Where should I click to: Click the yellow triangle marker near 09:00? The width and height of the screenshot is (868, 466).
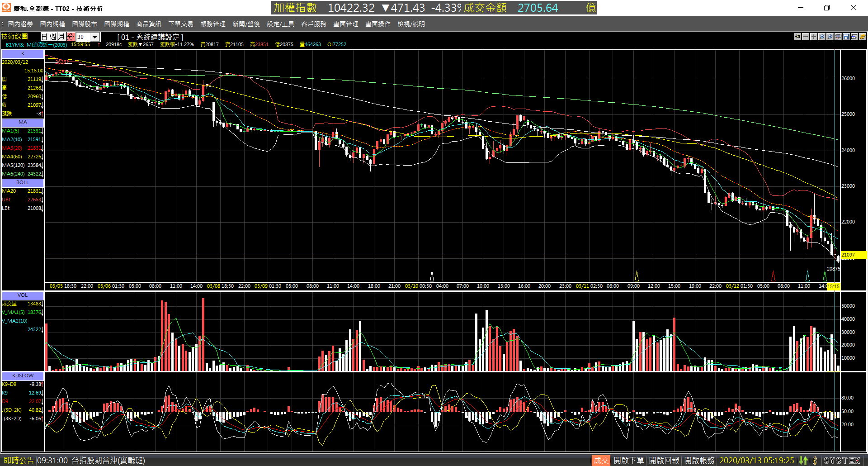pos(637,276)
